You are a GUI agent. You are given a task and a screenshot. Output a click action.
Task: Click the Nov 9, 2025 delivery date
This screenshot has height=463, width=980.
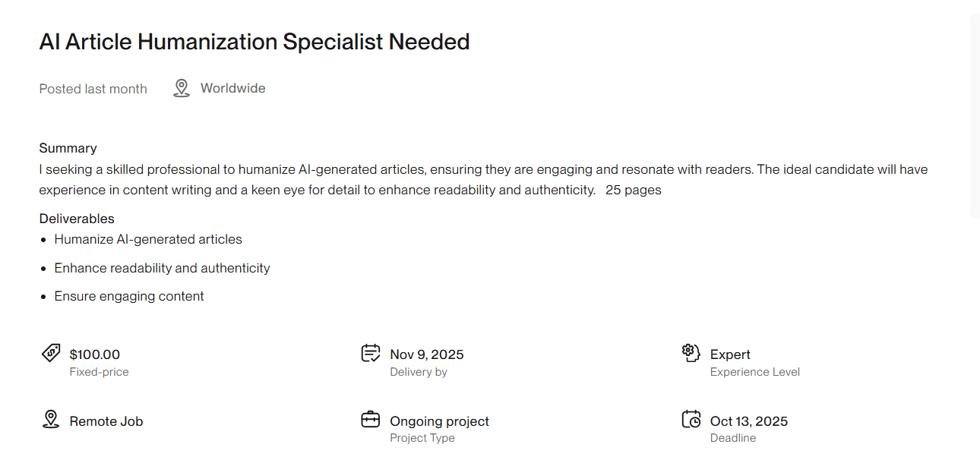[427, 354]
